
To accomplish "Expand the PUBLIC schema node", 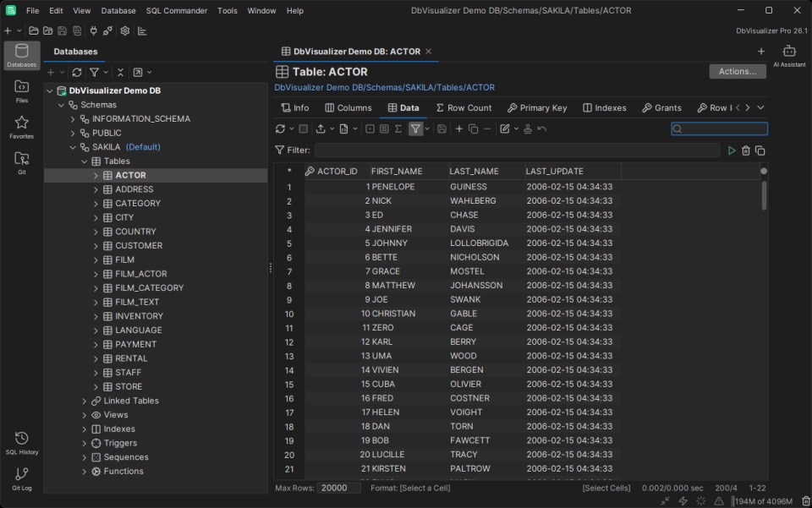I will 73,133.
